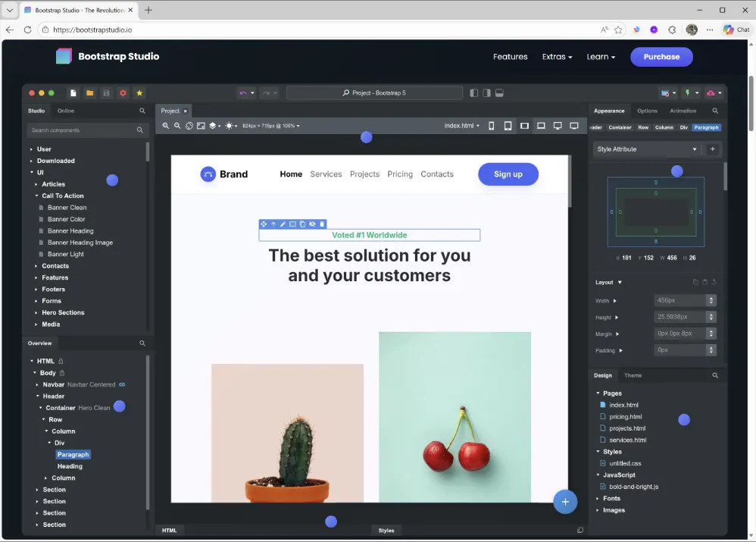Delete the paragraph with the trash icon
The width and height of the screenshot is (756, 542).
(x=322, y=224)
